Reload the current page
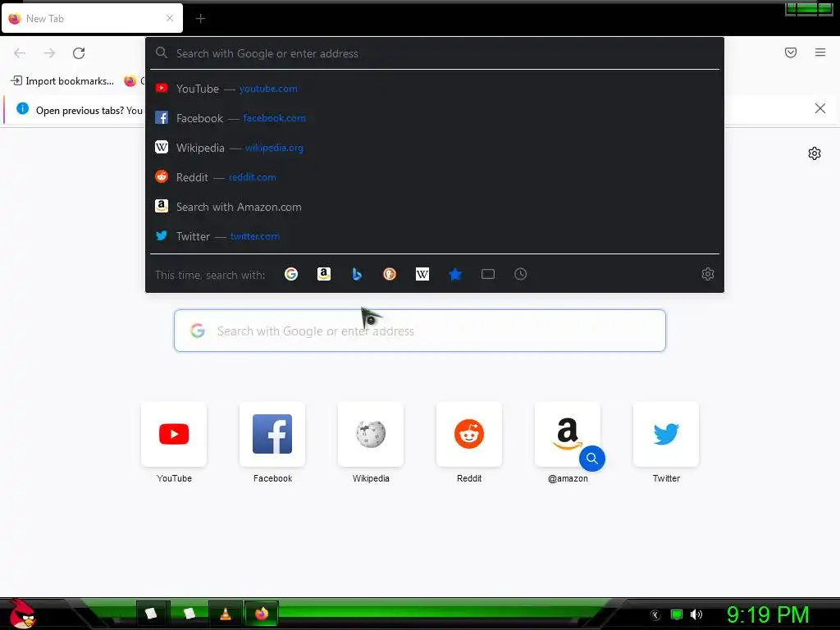Screen dimensions: 840x630 point(79,53)
